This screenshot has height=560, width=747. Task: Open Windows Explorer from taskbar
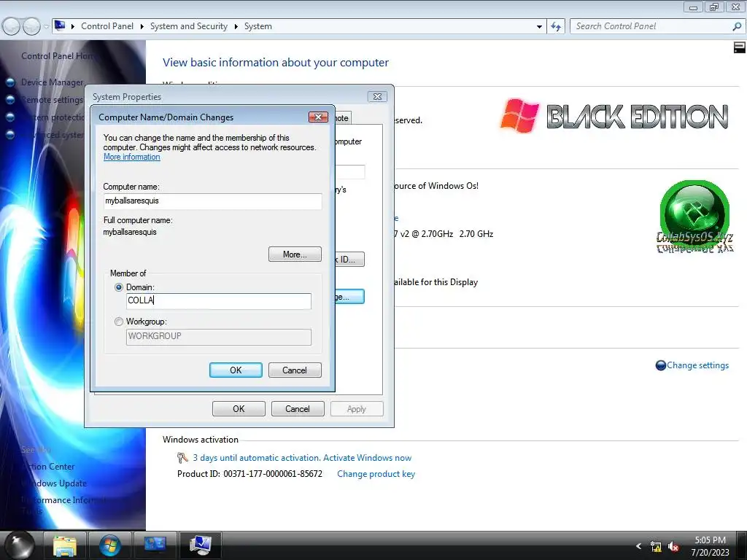coord(65,545)
